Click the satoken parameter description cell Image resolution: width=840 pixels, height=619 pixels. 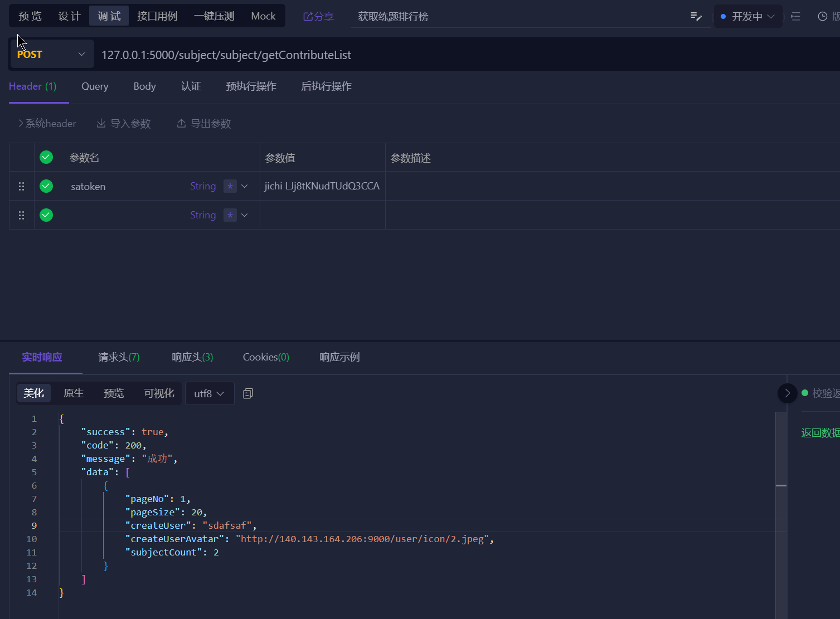[613, 186]
